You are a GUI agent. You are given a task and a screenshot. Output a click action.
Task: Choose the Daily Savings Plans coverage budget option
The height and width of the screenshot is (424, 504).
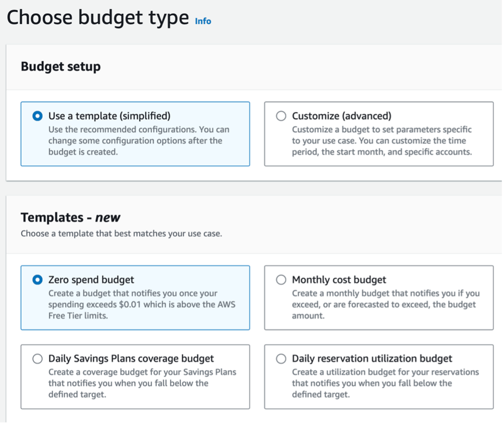37,358
